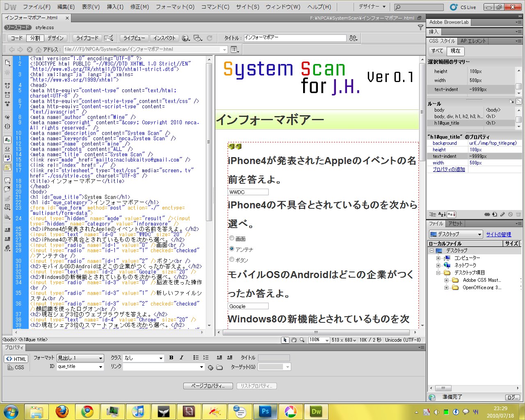
Task: Select the アンテナ radio button
Action: pos(232,249)
